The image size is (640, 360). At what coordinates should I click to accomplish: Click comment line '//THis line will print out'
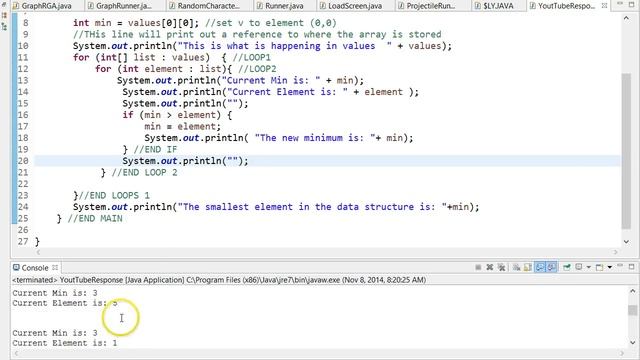257,34
